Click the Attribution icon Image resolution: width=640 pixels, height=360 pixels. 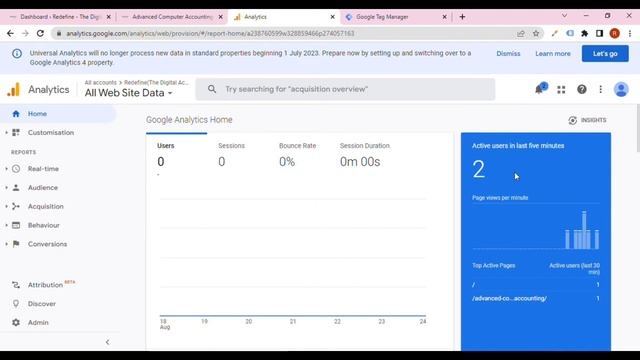[16, 284]
